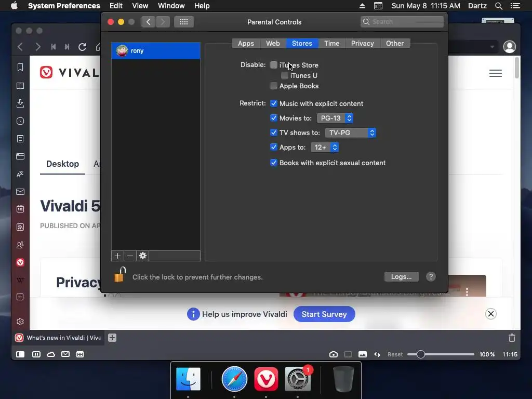The width and height of the screenshot is (532, 399).
Task: Open Vivaldi Contacts panel icon
Action: click(x=20, y=245)
